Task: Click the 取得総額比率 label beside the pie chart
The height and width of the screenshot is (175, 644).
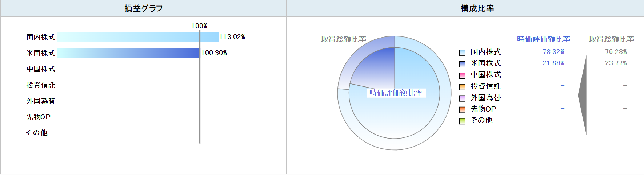Action: [343, 39]
